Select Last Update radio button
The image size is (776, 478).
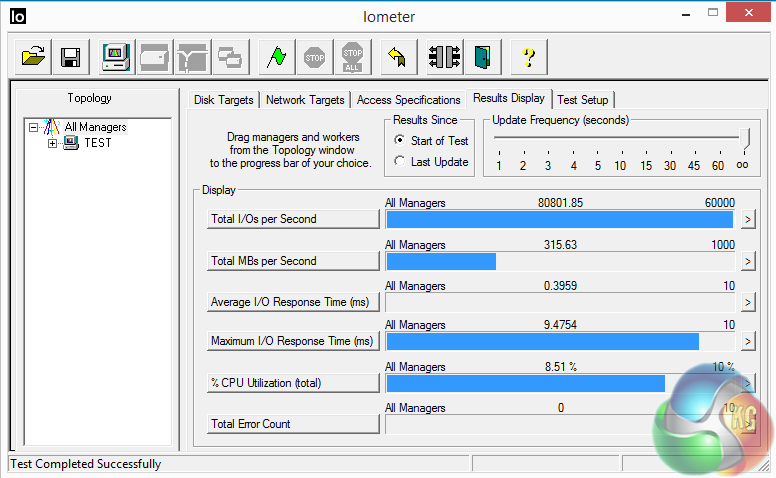(399, 161)
